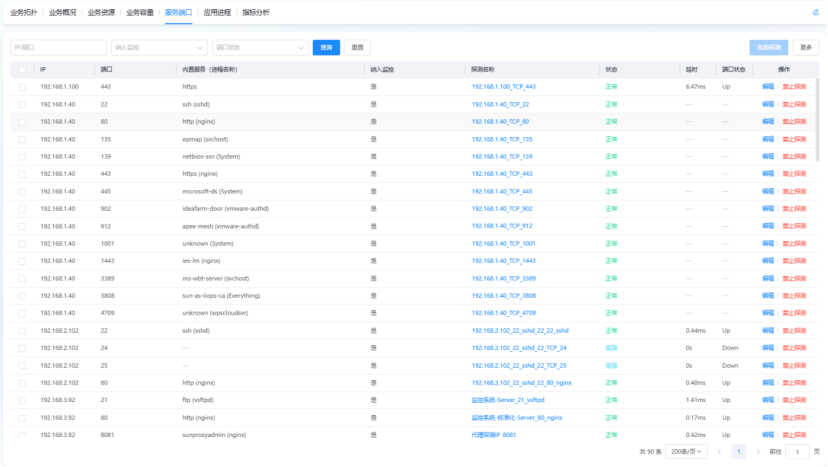Image resolution: width=828 pixels, height=467 pixels.
Task: Open the 端口状态 filter dropdown
Action: point(260,48)
